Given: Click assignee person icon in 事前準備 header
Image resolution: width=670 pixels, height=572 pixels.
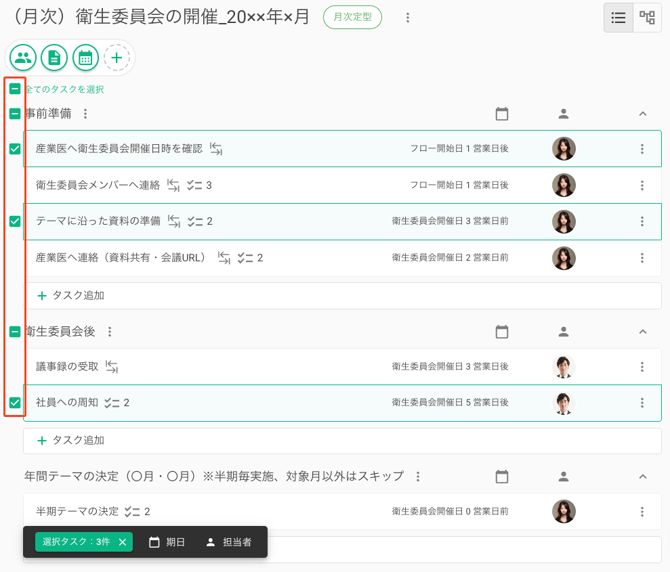Looking at the screenshot, I should click(564, 114).
